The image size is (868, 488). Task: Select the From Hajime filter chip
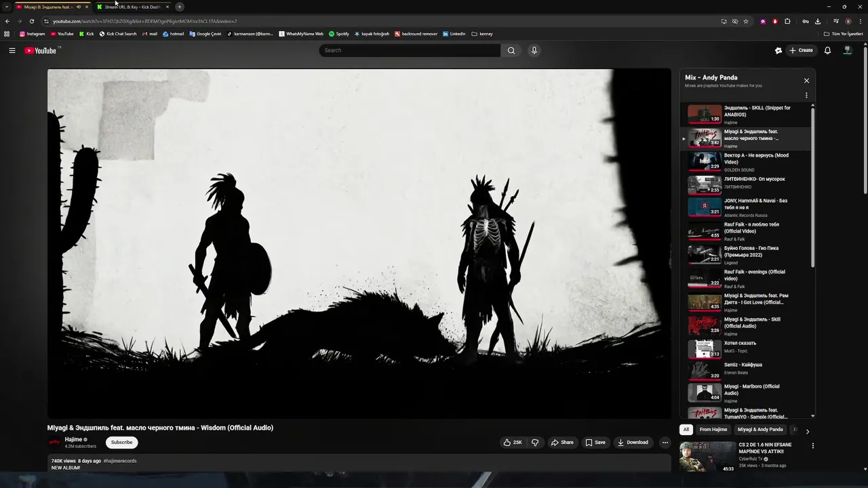point(713,430)
